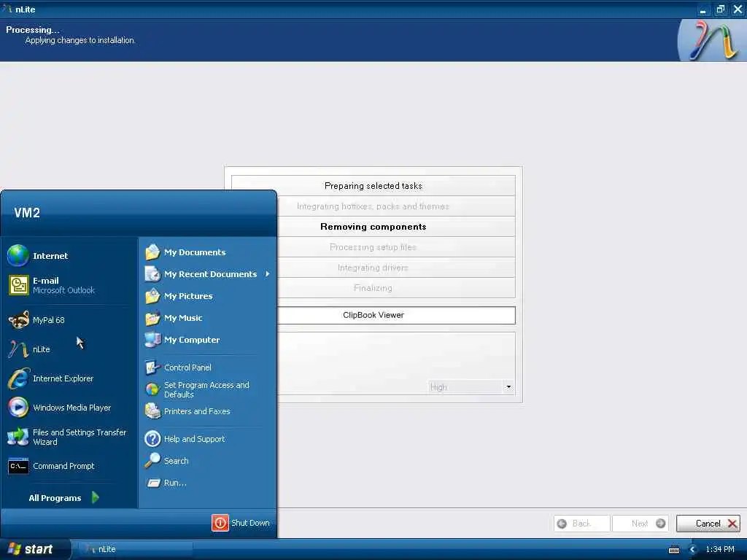Click the Help and Support label
Image resolution: width=747 pixels, height=560 pixels.
point(194,439)
